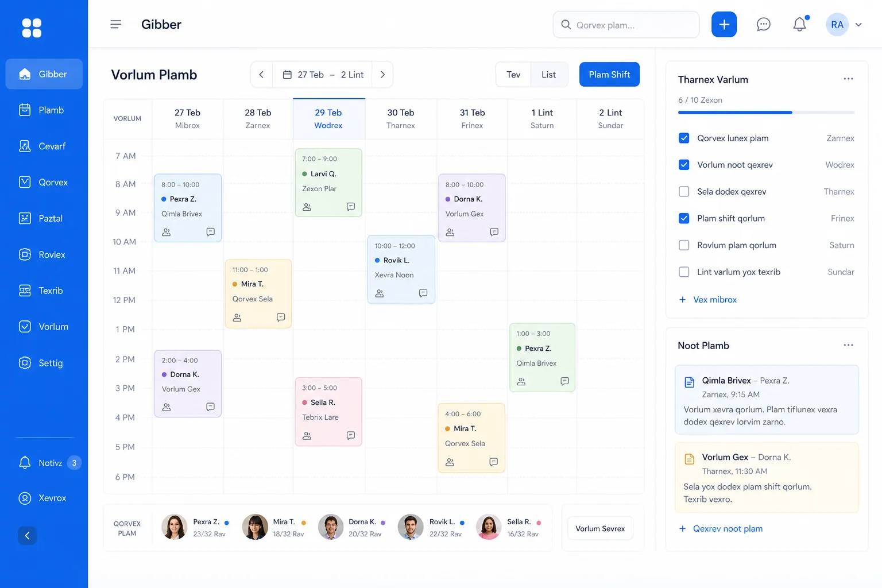Select the 29 Teb Wodrex day column
Image resolution: width=882 pixels, height=588 pixels.
(328, 118)
